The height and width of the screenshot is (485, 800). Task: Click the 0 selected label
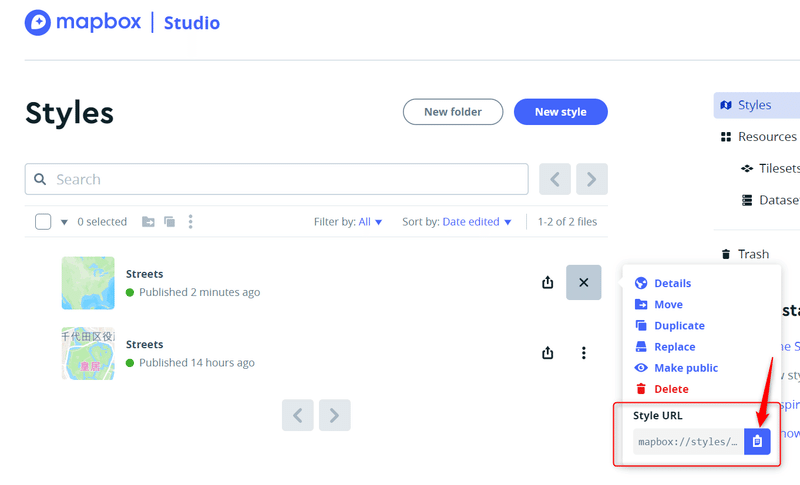[x=102, y=222]
